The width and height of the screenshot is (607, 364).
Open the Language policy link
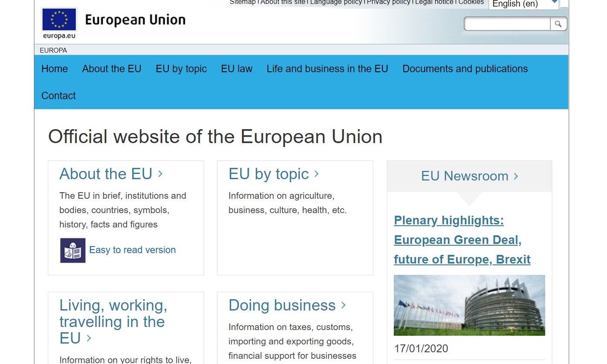336,2
